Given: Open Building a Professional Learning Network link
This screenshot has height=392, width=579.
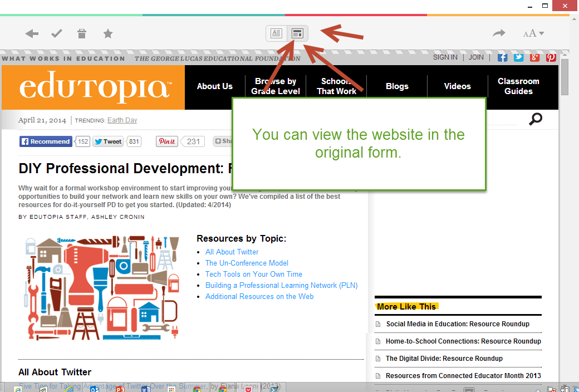Looking at the screenshot, I should pos(281,285).
